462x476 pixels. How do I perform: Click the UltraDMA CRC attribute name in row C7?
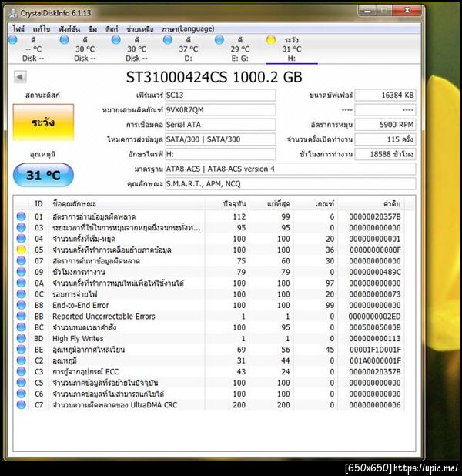pyautogui.click(x=115, y=405)
